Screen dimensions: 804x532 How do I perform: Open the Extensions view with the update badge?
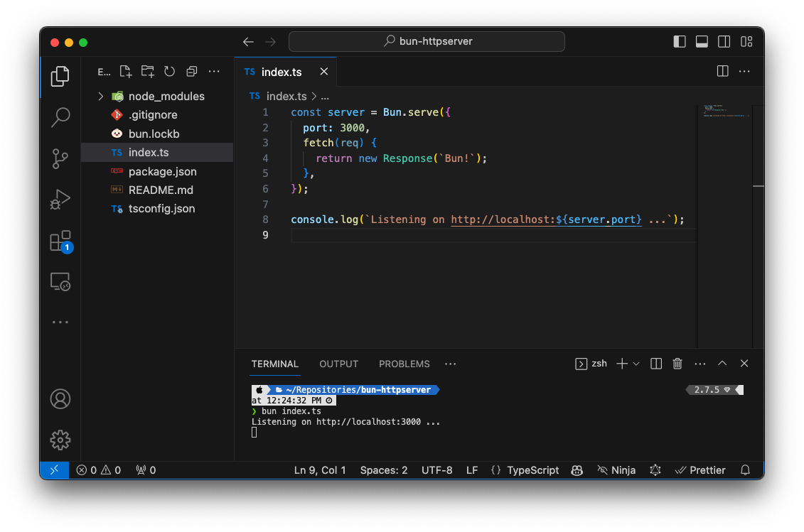[61, 241]
